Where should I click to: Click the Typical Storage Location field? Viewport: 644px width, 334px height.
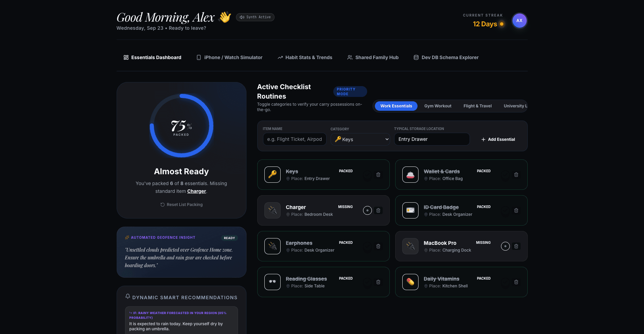coord(432,139)
